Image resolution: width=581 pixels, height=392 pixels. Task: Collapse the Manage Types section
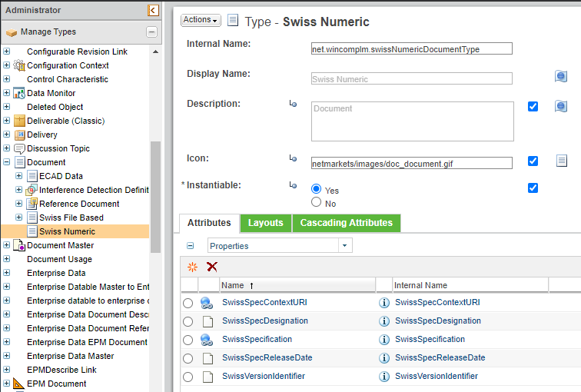[x=151, y=32]
